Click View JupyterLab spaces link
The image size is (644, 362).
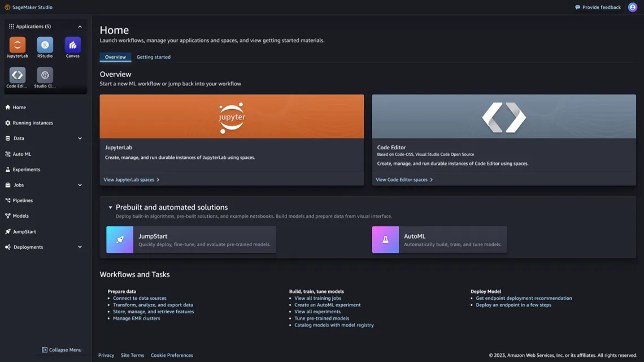[x=132, y=179]
